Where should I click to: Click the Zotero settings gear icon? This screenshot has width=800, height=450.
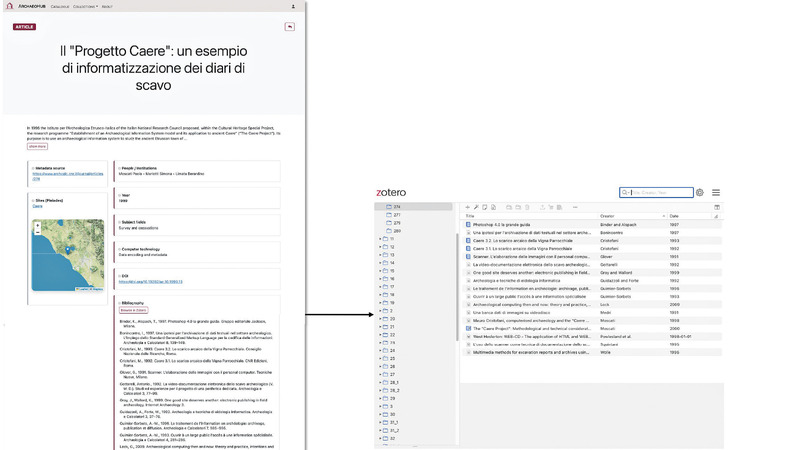[x=699, y=192]
